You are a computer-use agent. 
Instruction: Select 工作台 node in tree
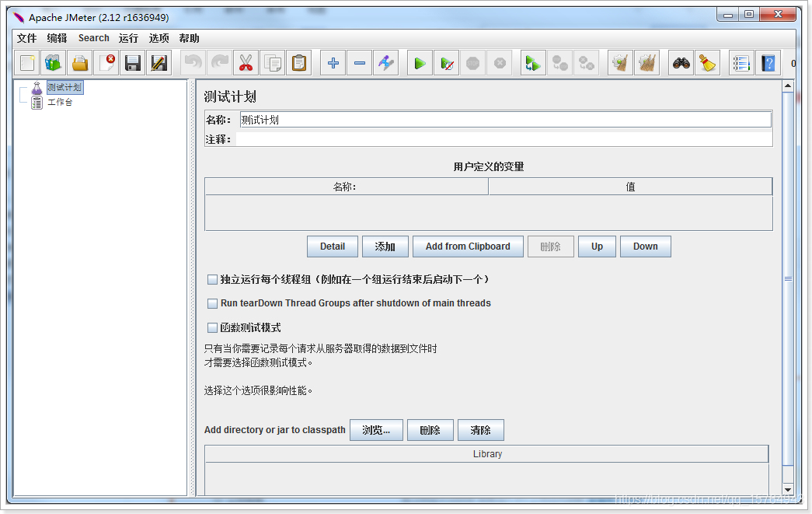point(60,102)
